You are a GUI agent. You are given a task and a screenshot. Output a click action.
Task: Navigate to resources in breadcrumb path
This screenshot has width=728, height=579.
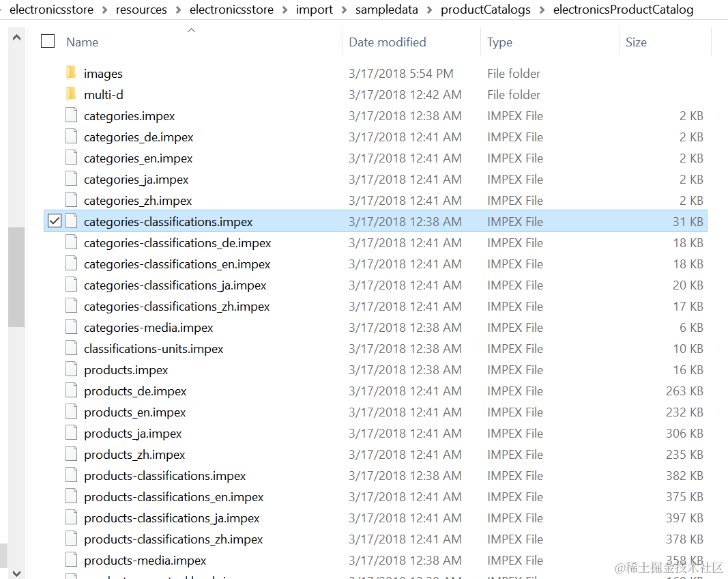141,10
